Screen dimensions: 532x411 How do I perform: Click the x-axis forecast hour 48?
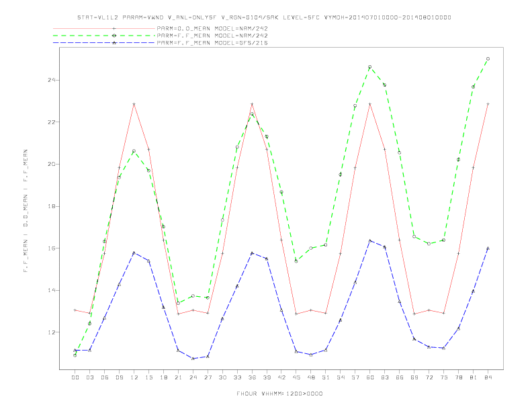click(311, 377)
